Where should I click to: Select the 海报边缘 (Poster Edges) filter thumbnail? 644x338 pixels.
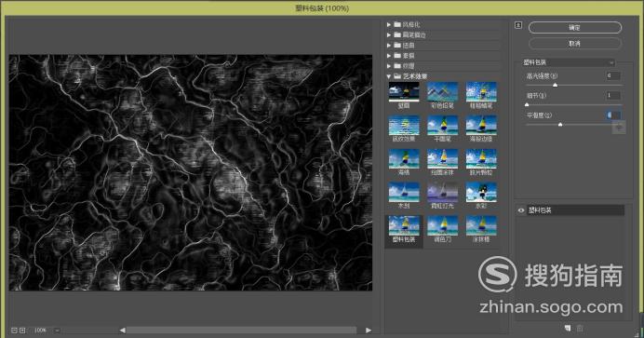pos(481,126)
